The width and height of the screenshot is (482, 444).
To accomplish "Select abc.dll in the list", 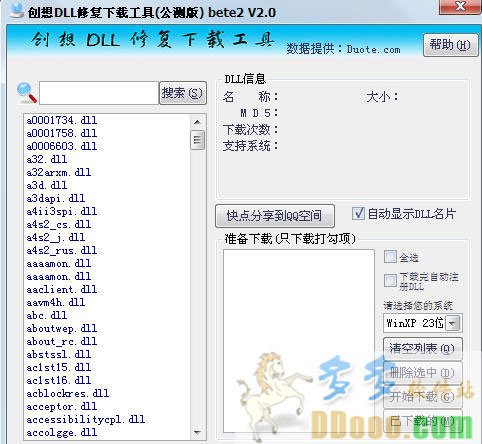I will pos(47,315).
